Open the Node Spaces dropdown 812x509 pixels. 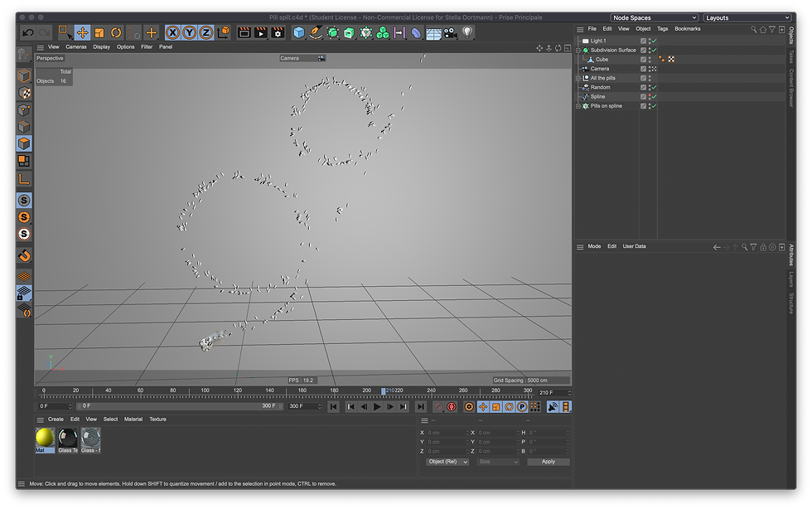(x=655, y=17)
